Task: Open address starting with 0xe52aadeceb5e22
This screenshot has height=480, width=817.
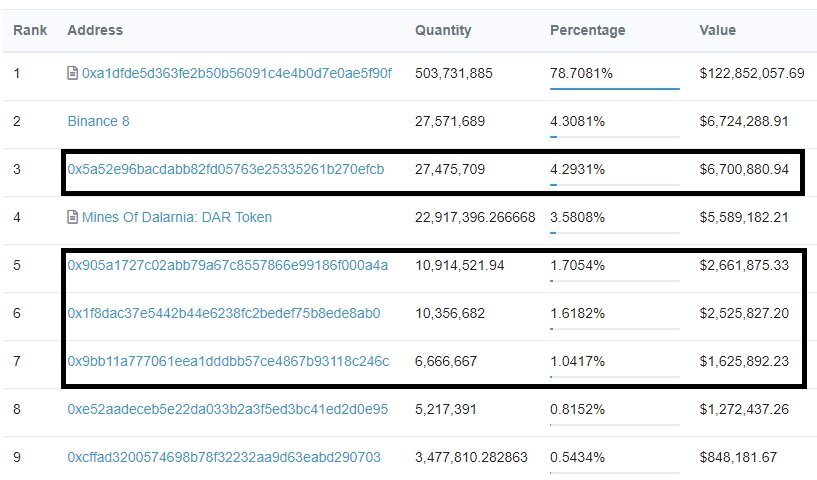Action: coord(227,409)
